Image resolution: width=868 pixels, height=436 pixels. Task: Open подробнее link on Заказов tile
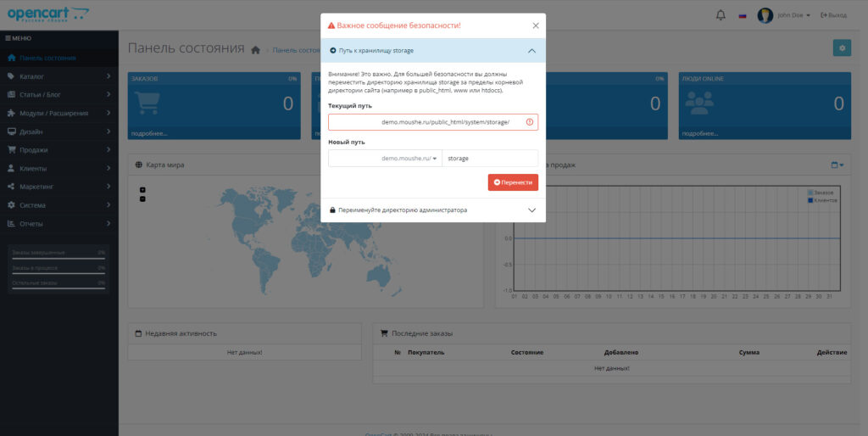click(x=149, y=133)
